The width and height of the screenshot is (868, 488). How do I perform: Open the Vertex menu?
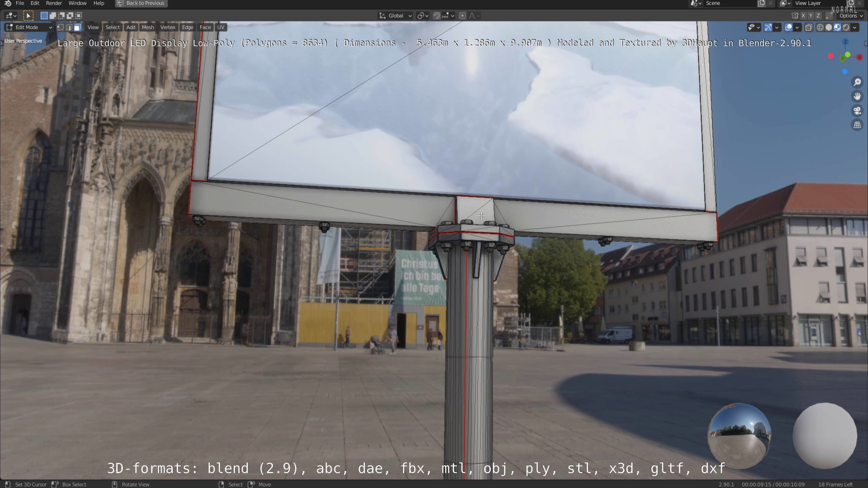pos(168,27)
